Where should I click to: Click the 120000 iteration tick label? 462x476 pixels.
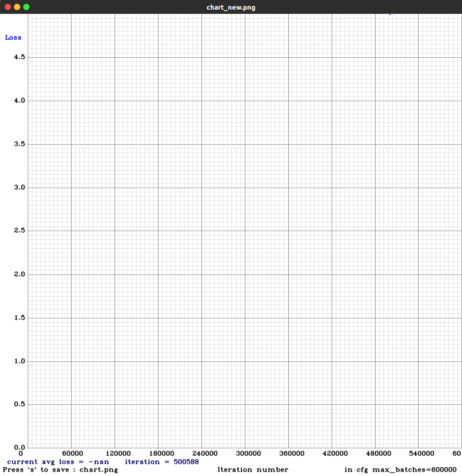click(x=118, y=453)
